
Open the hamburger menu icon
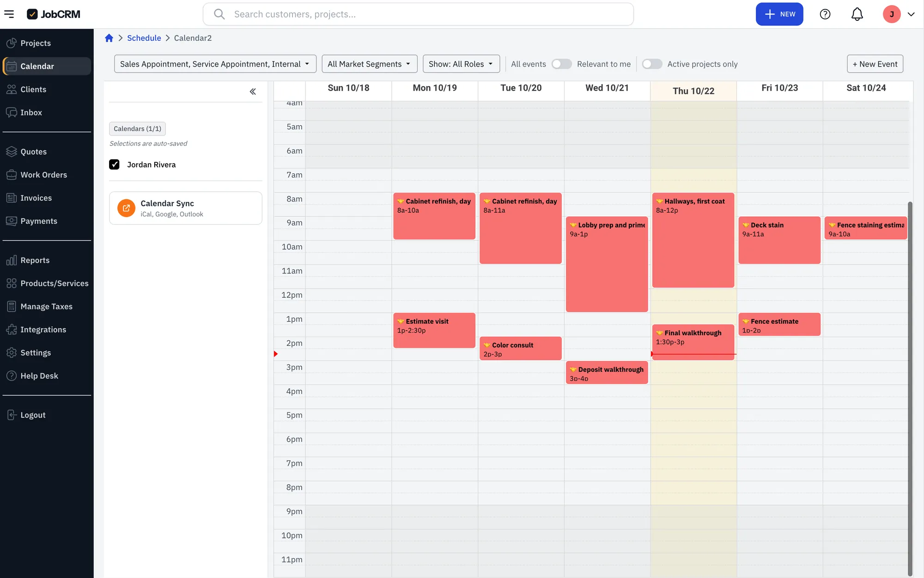[x=9, y=14]
